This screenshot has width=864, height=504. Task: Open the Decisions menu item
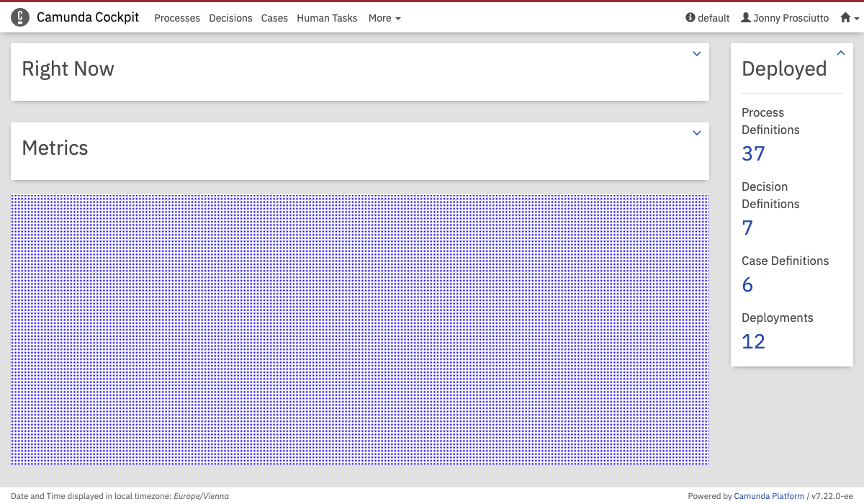pos(230,18)
